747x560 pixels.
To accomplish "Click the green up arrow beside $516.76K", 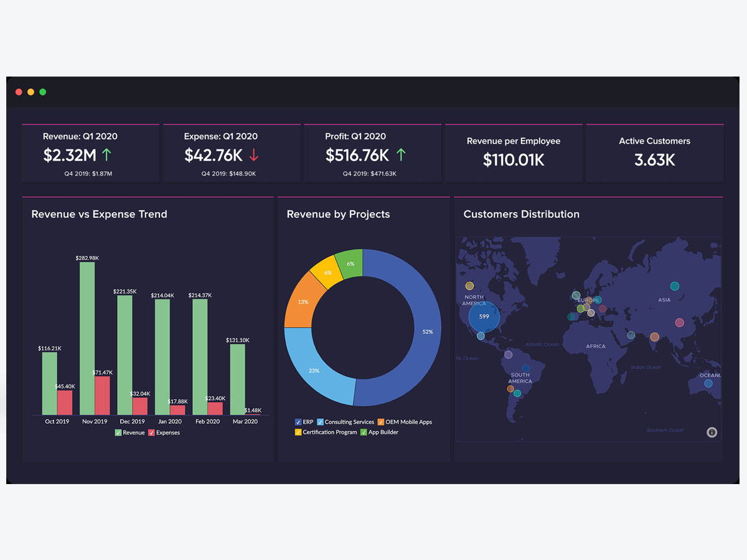I will pyautogui.click(x=401, y=155).
